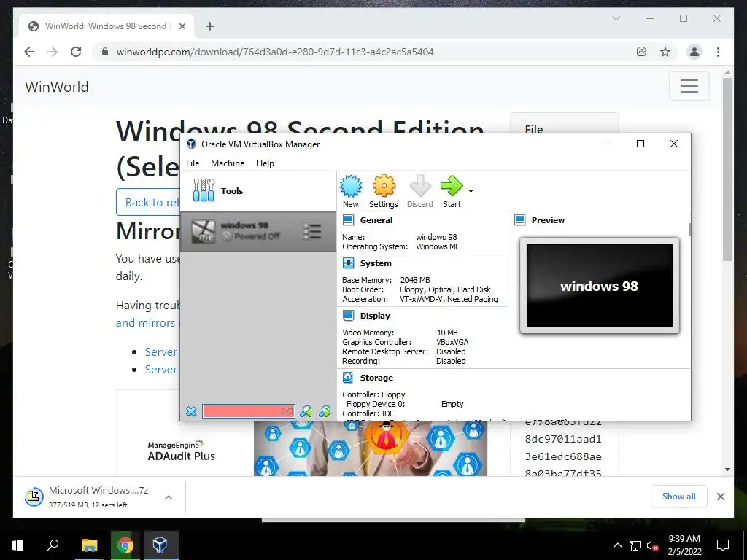The image size is (747, 560).
Task: Open Chrome tab search chevron
Action: 616,18
